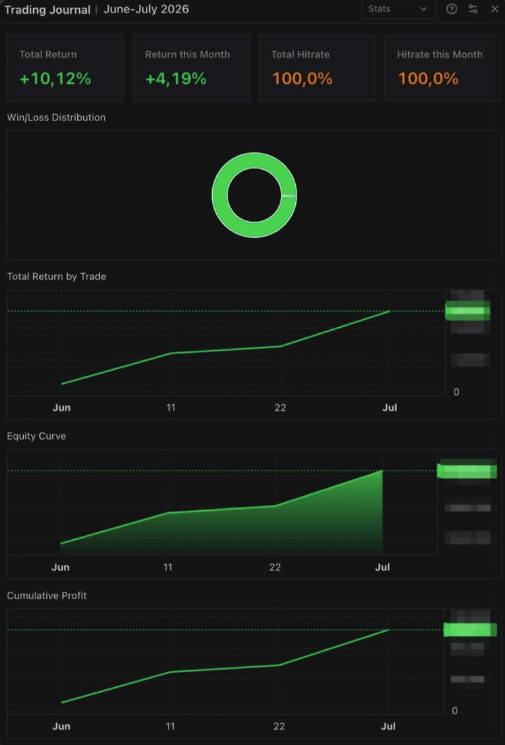505x745 pixels.
Task: Click green price tag on Cumulative Profit chart
Action: click(x=470, y=630)
